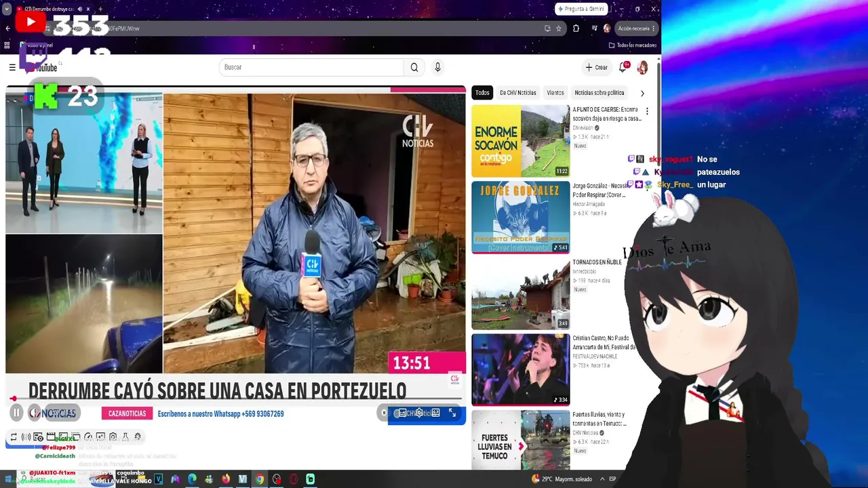Viewport: 868px width, 488px height.
Task: Click the Pregunta a Gemini button
Action: (580, 9)
